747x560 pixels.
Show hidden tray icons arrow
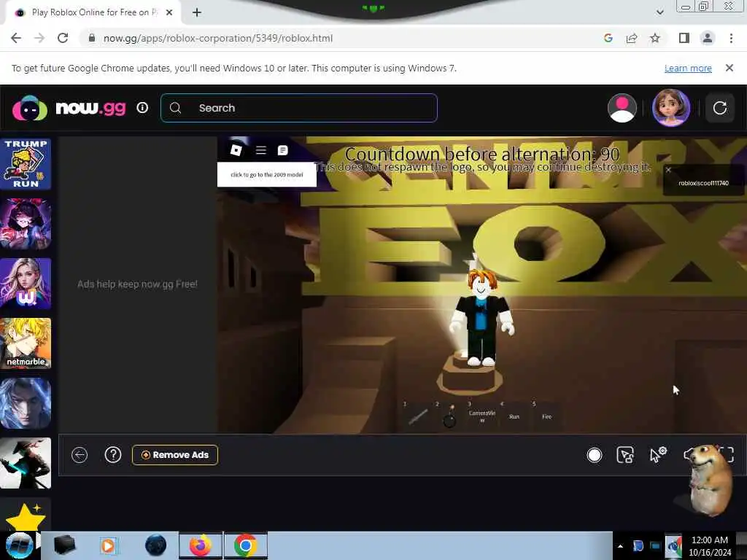[x=620, y=546]
